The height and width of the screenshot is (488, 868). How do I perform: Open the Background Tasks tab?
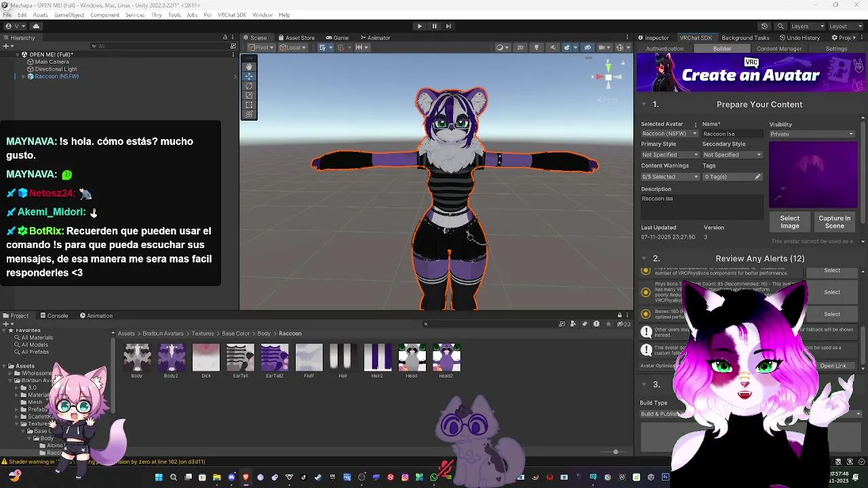tap(745, 38)
